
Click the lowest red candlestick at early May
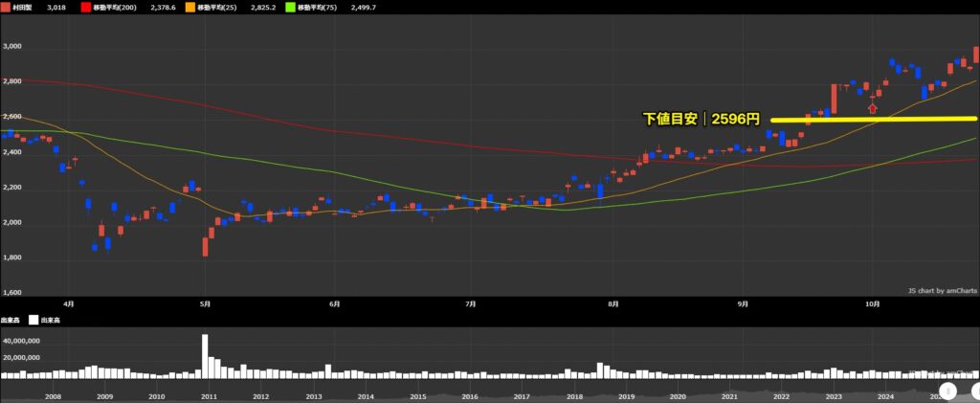205,247
